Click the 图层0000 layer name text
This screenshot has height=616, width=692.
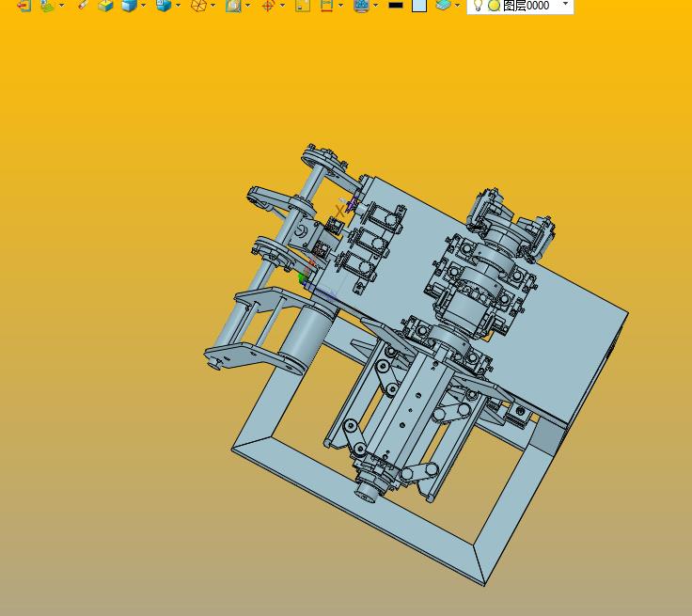coord(527,6)
